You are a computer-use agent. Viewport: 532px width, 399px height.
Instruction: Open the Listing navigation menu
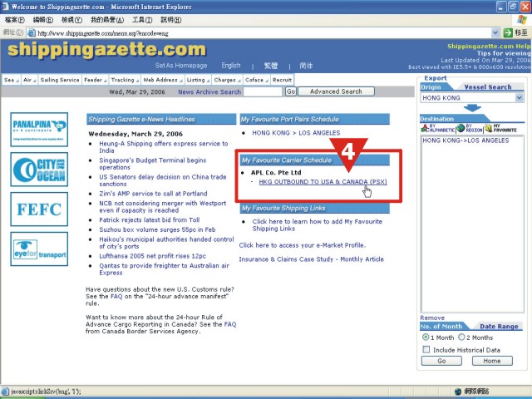coord(198,80)
